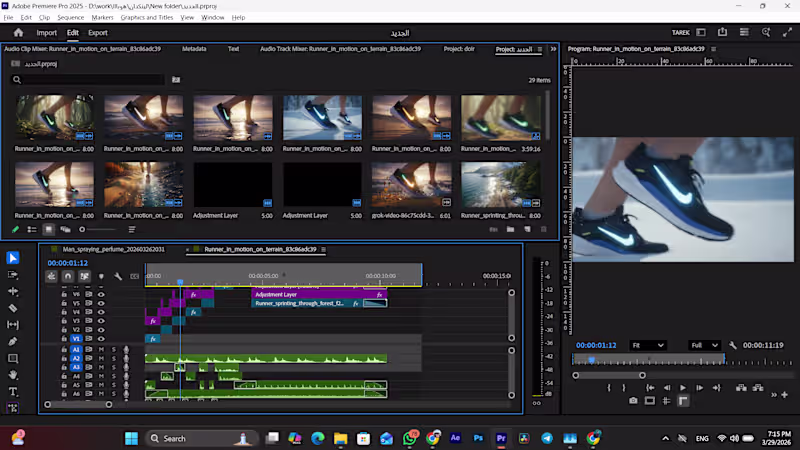Expand more transport buttons chevron
The height and width of the screenshot is (450, 800).
(774, 394)
